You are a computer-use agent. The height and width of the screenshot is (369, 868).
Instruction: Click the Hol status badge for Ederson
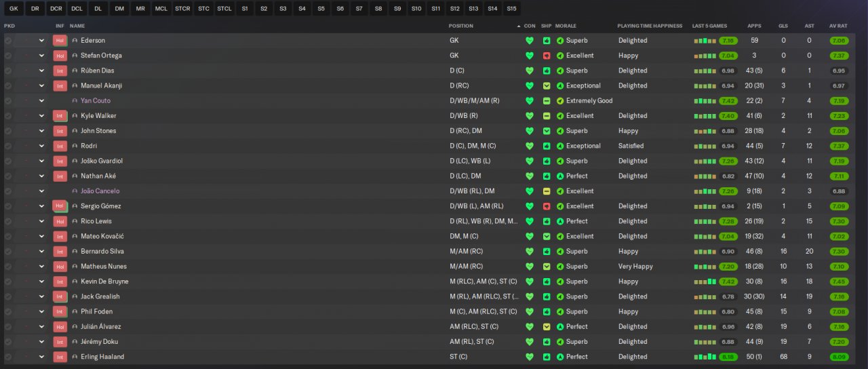[60, 41]
